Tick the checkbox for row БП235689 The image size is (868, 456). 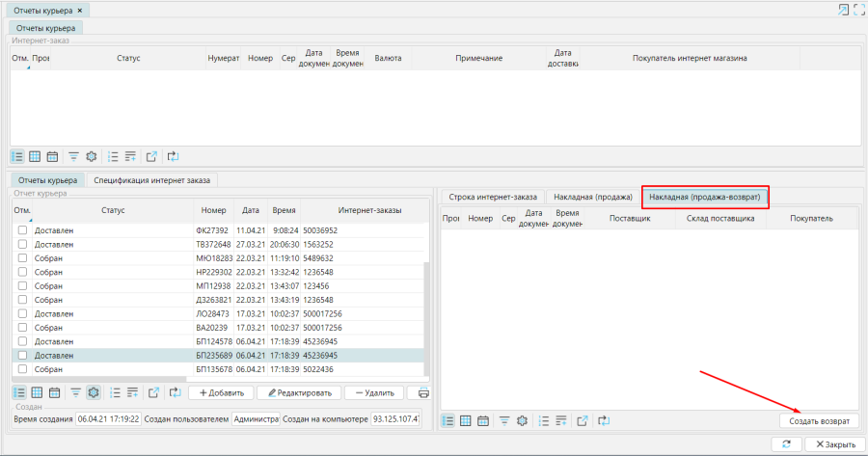22,356
